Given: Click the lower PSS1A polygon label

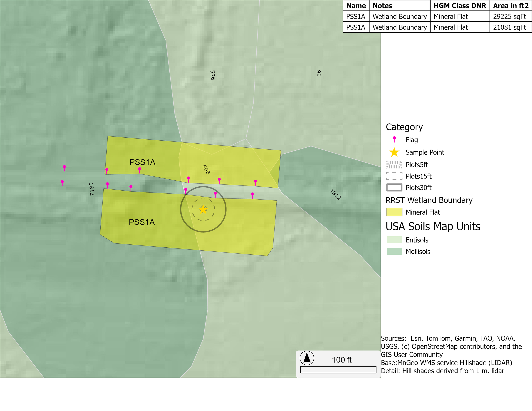Looking at the screenshot, I should pos(142,222).
